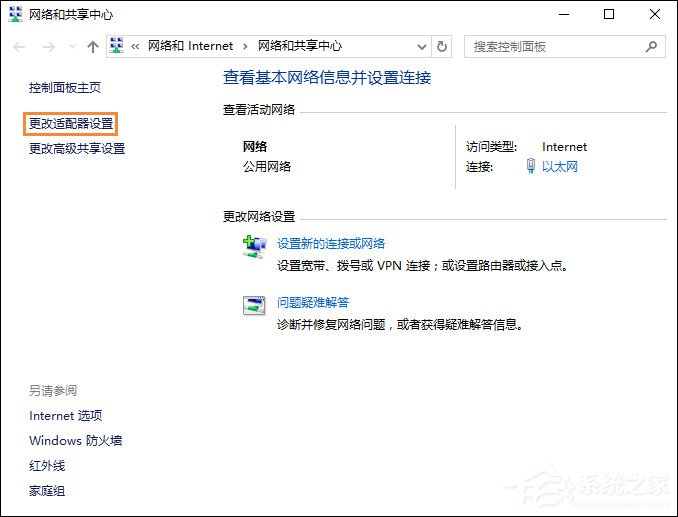Screen dimensions: 678x517
Task: Open the 以太网 connection link
Action: (560, 167)
